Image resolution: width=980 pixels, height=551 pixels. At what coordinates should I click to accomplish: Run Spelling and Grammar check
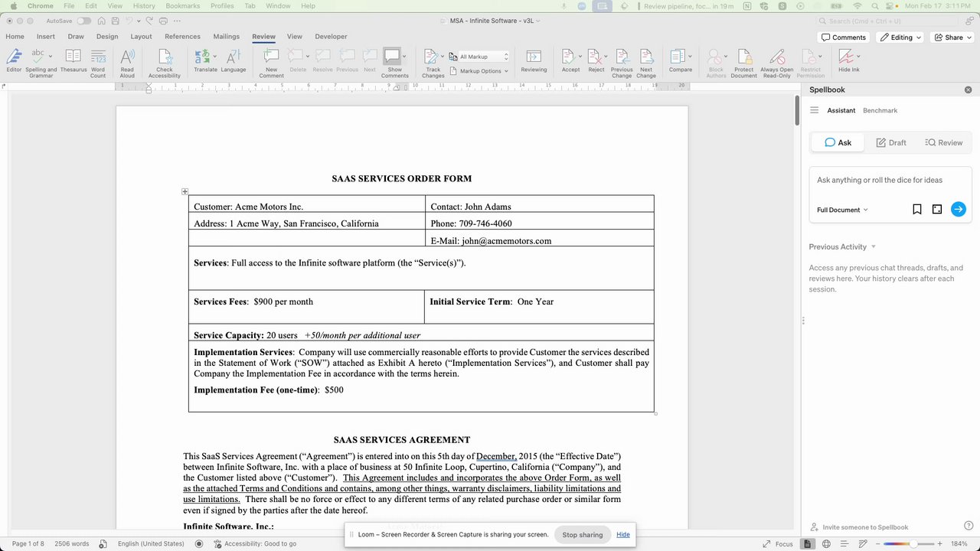(x=41, y=63)
